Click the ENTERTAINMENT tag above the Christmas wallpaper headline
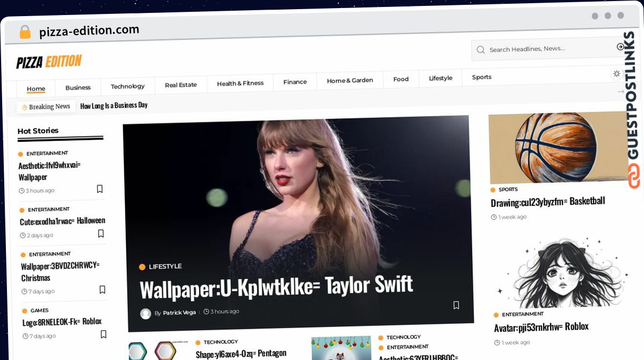 (50, 254)
